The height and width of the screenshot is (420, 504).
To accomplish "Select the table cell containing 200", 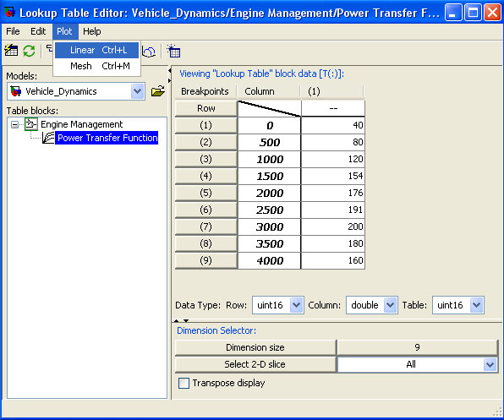I will point(332,226).
